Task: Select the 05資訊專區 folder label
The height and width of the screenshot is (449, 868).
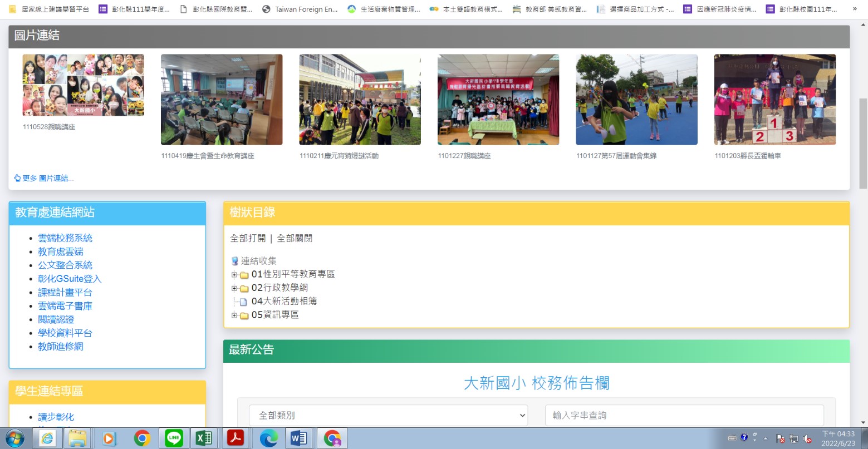Action: (x=275, y=314)
